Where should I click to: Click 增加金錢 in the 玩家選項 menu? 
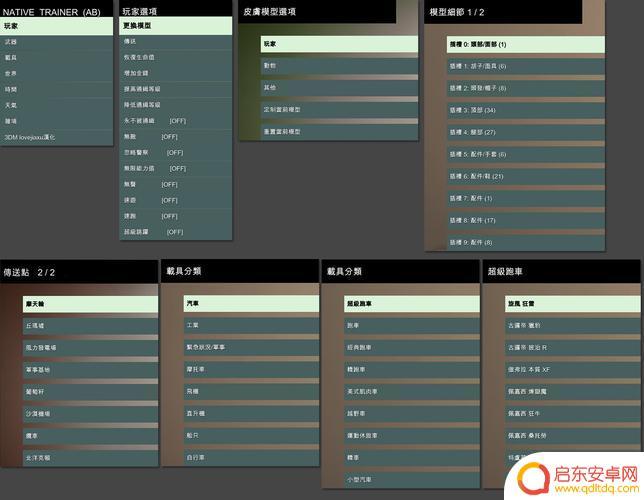176,73
